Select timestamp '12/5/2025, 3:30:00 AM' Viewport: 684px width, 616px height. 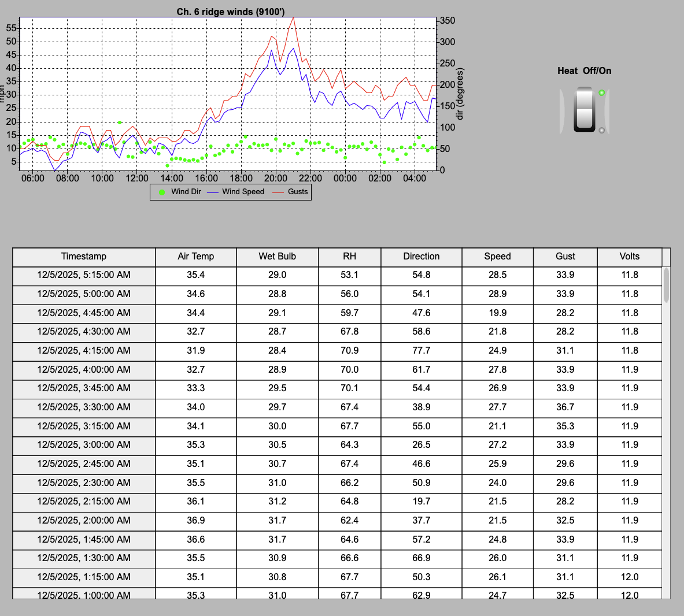[x=84, y=407]
